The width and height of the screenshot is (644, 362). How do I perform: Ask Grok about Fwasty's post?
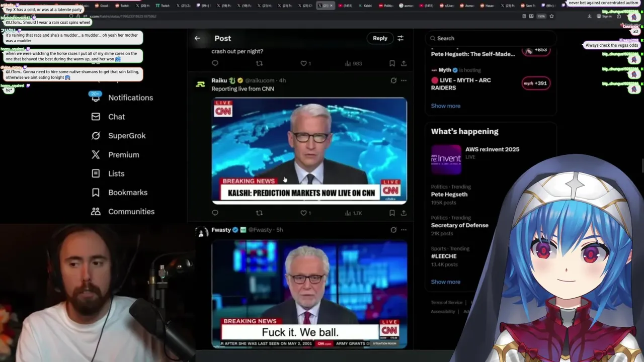pos(393,230)
